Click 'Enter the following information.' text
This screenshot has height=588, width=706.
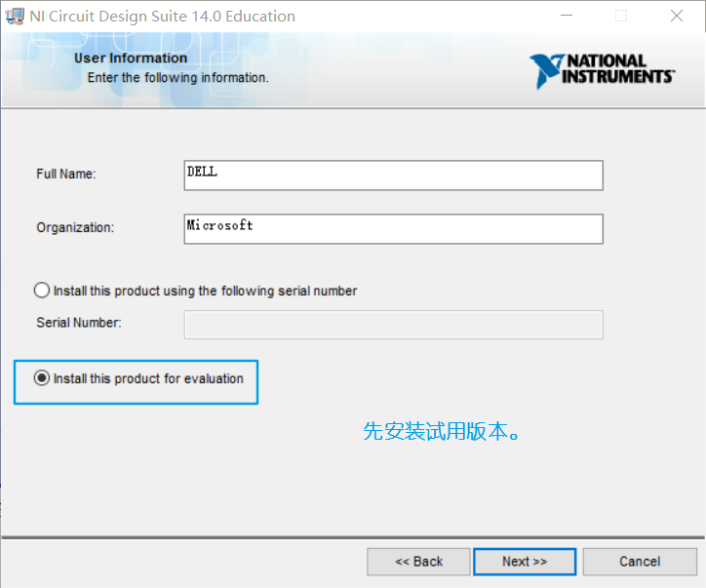[177, 77]
